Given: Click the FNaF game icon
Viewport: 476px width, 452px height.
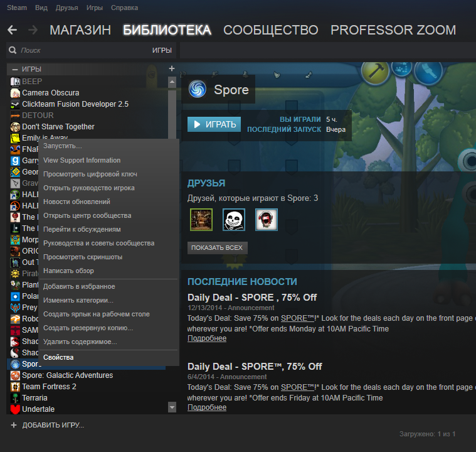Looking at the screenshot, I should pos(15,149).
